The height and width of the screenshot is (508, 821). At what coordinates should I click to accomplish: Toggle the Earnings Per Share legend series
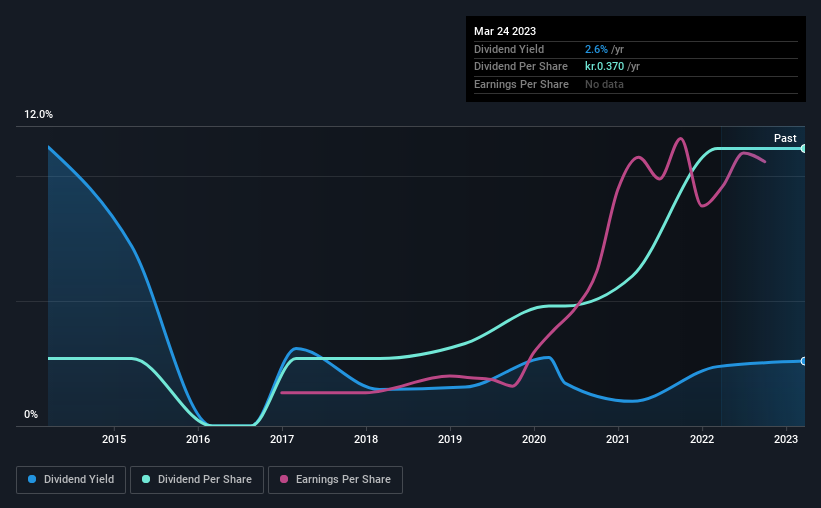point(335,480)
